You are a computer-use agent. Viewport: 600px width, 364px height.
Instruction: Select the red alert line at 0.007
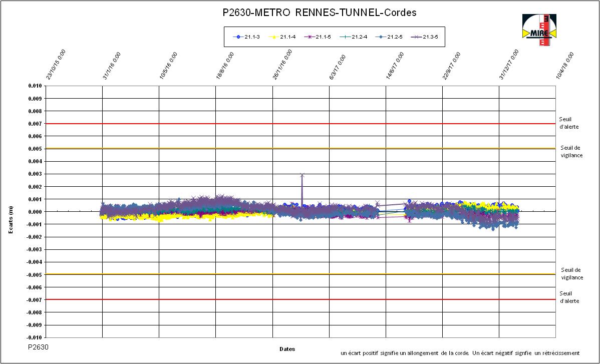pos(301,124)
